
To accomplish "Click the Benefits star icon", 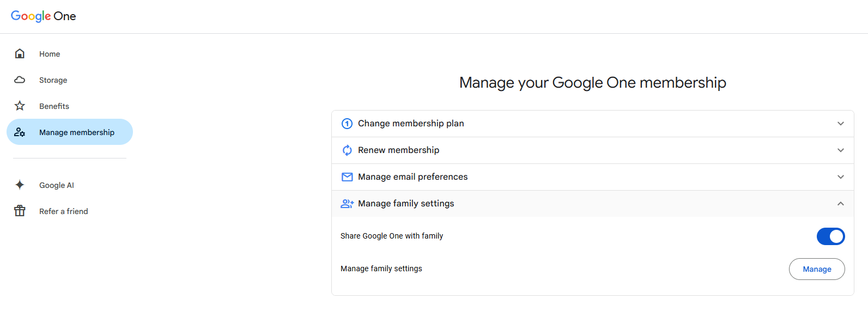I will coord(20,106).
